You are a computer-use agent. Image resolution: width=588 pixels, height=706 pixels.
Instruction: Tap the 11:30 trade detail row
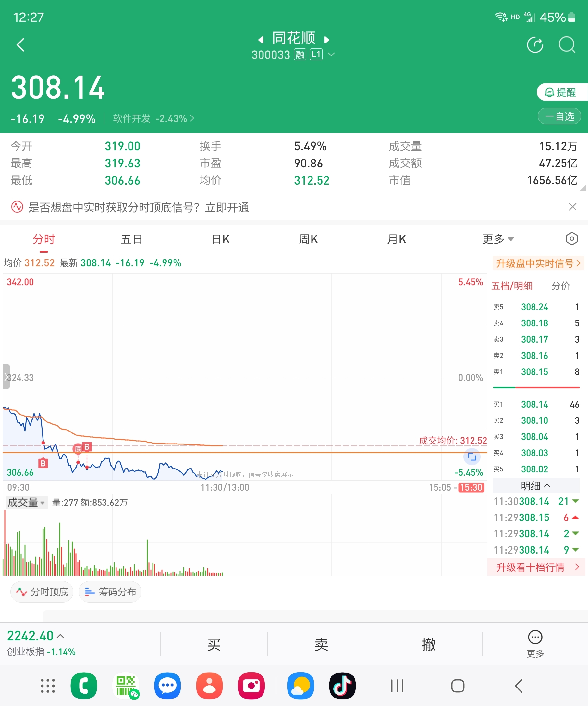tap(536, 501)
